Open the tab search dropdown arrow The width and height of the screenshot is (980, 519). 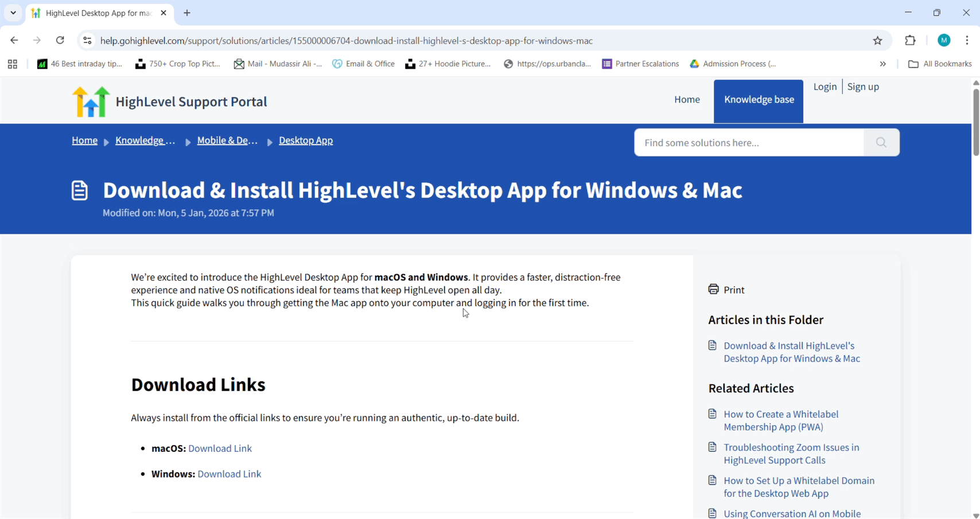[x=13, y=13]
